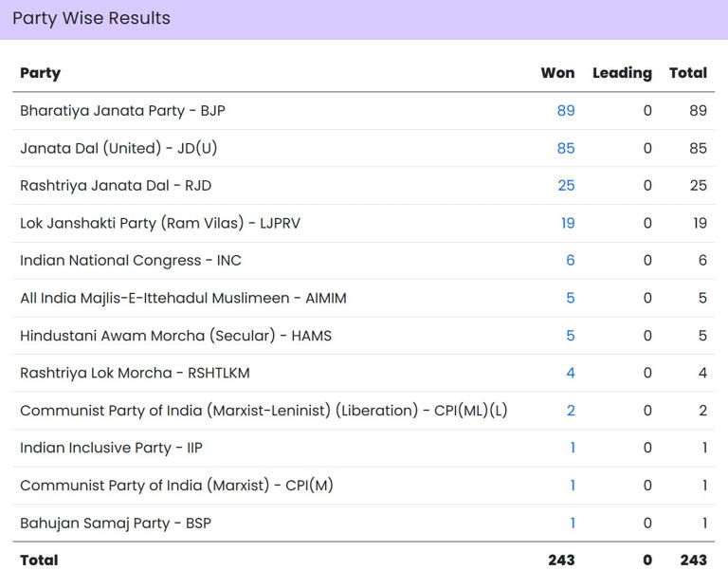
Task: Open RJD's 25 won constituencies link
Action: (566, 186)
